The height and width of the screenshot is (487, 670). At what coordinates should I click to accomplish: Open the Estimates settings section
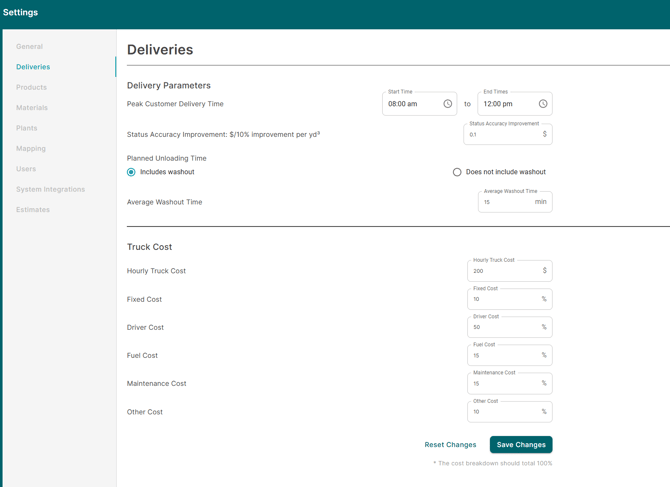[x=33, y=210]
